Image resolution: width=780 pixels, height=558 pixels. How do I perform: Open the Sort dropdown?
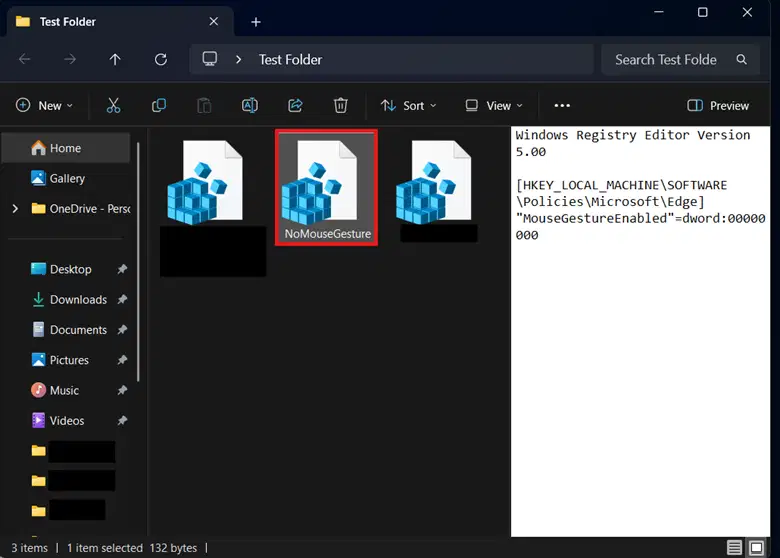[408, 105]
